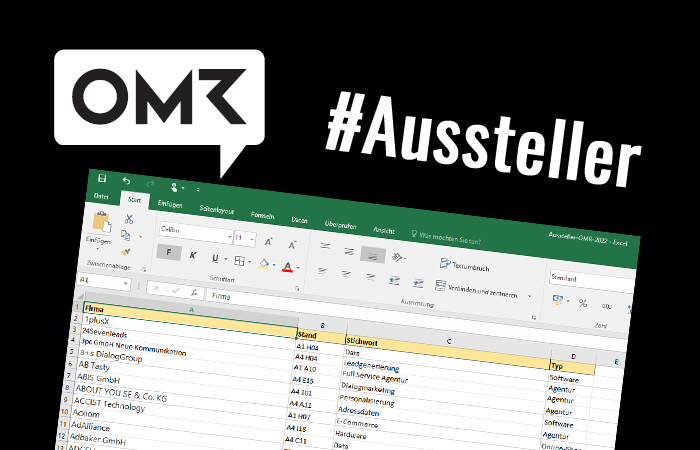The height and width of the screenshot is (450, 700).
Task: Open the Standard number format dropdown
Action: (592, 280)
